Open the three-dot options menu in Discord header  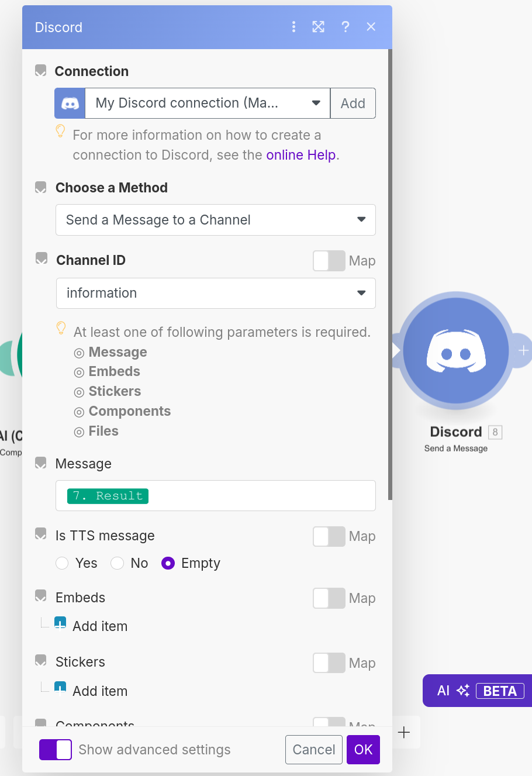(293, 27)
